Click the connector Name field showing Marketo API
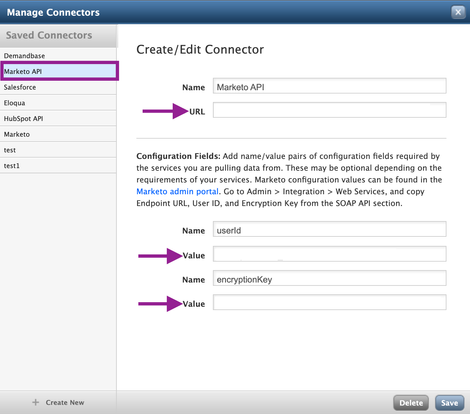Screen dimensions: 470x414 [x=330, y=86]
